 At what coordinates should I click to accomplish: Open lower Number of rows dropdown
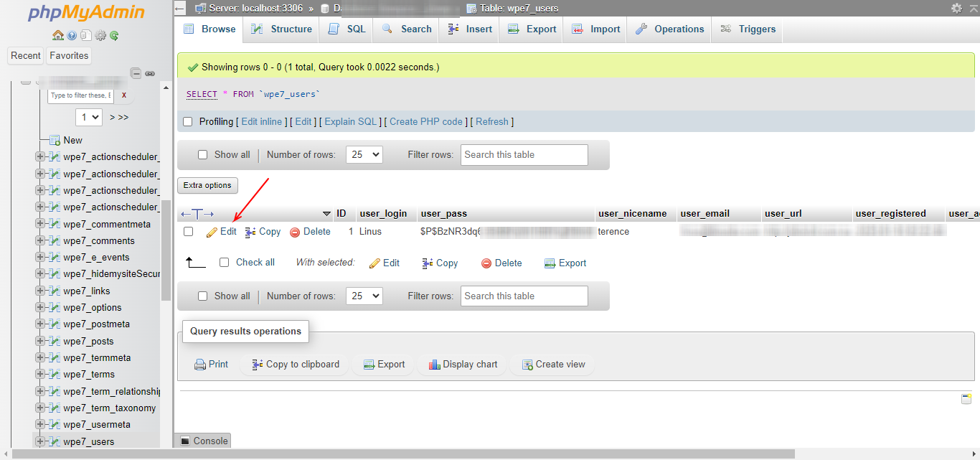point(364,296)
